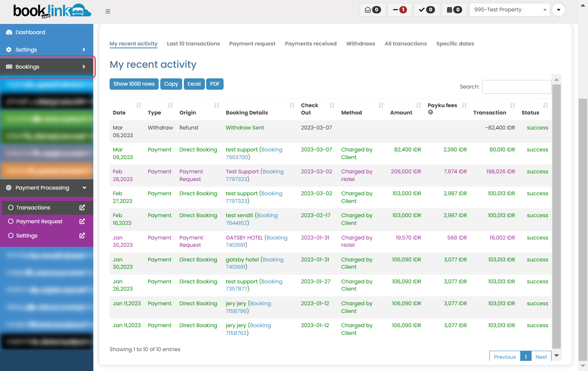Viewport: 588px width, 371px height.
Task: Sort by Origin column arrows
Action: tap(217, 106)
